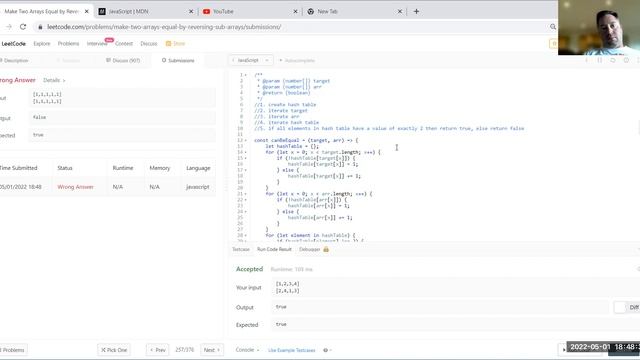Open the Interview menu item
This screenshot has height=360, width=640.
tap(97, 44)
